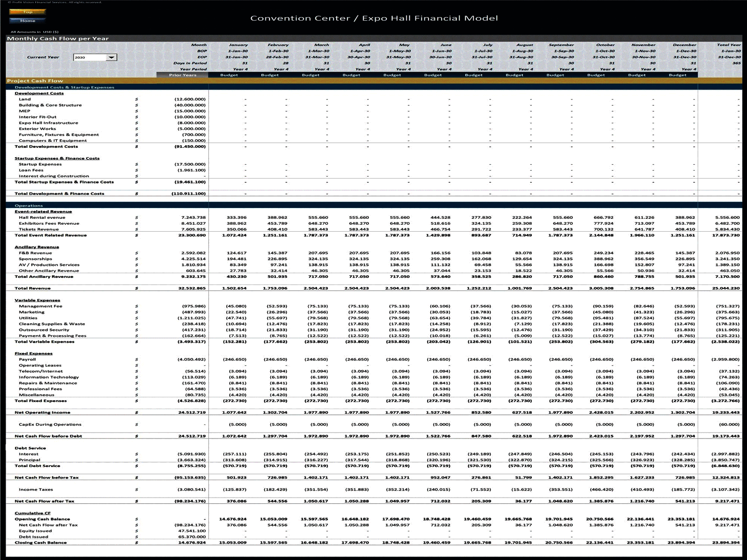The image size is (747, 560).
Task: Select the Fixed Expenses heading
Action: [33, 353]
